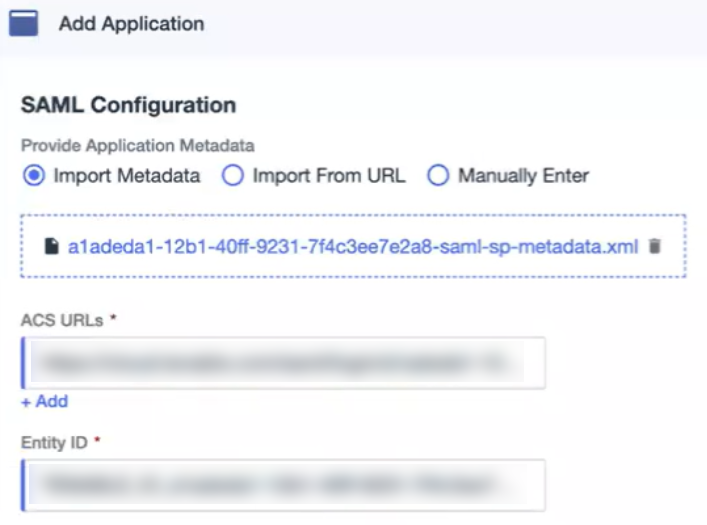Switch to the Manually Enter radio option
The height and width of the screenshot is (525, 707).
437,176
